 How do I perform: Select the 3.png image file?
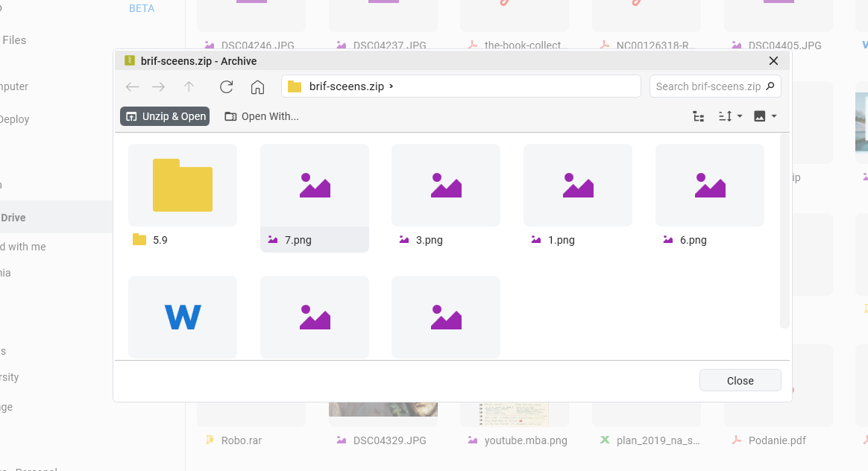click(445, 186)
